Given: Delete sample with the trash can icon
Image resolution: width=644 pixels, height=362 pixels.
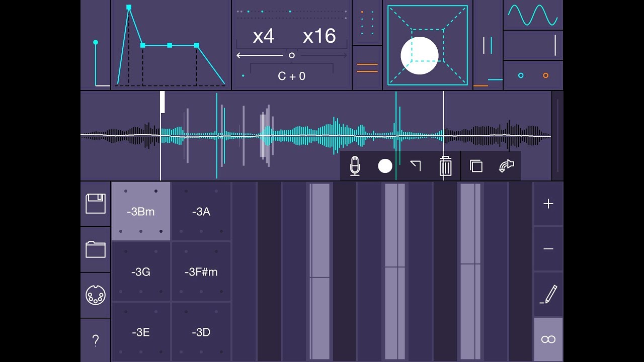Looking at the screenshot, I should 445,166.
